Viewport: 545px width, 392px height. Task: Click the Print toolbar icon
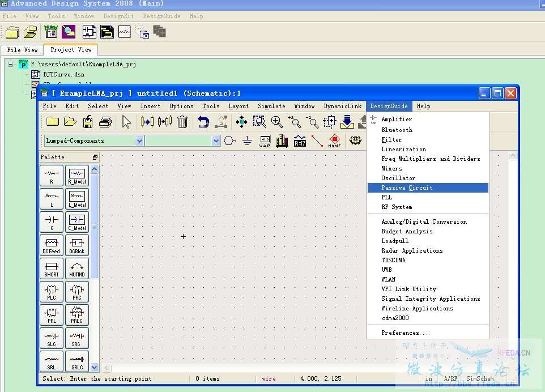point(105,122)
